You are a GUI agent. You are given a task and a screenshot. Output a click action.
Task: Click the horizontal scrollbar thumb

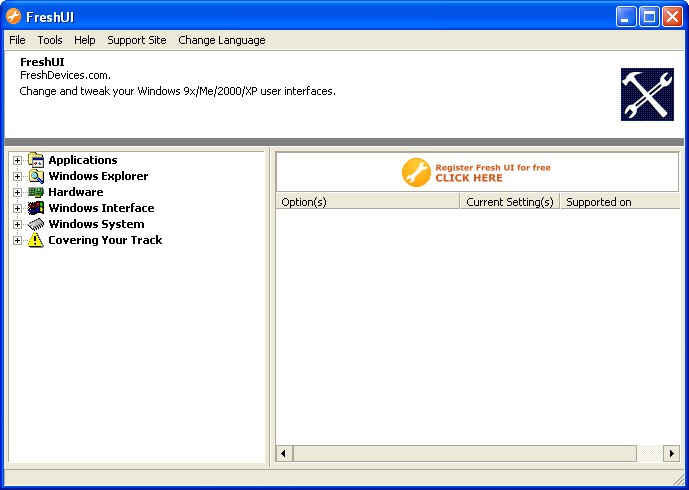pos(464,454)
